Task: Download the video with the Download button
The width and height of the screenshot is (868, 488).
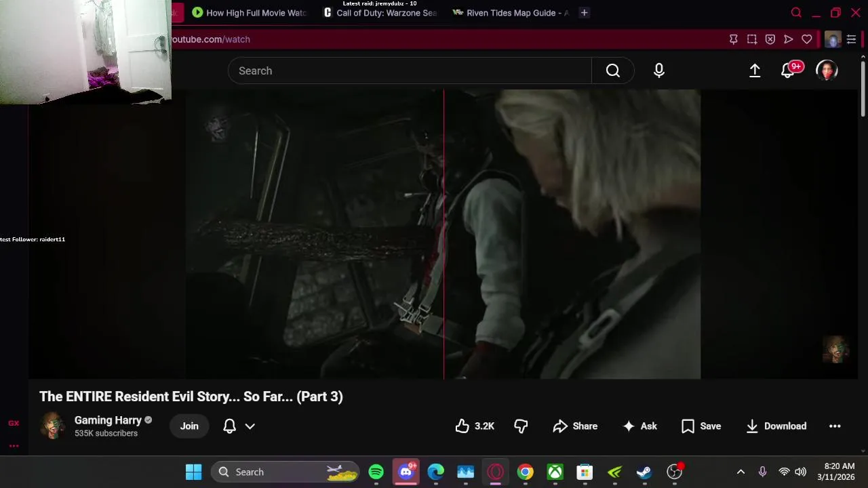Action: pos(776,426)
